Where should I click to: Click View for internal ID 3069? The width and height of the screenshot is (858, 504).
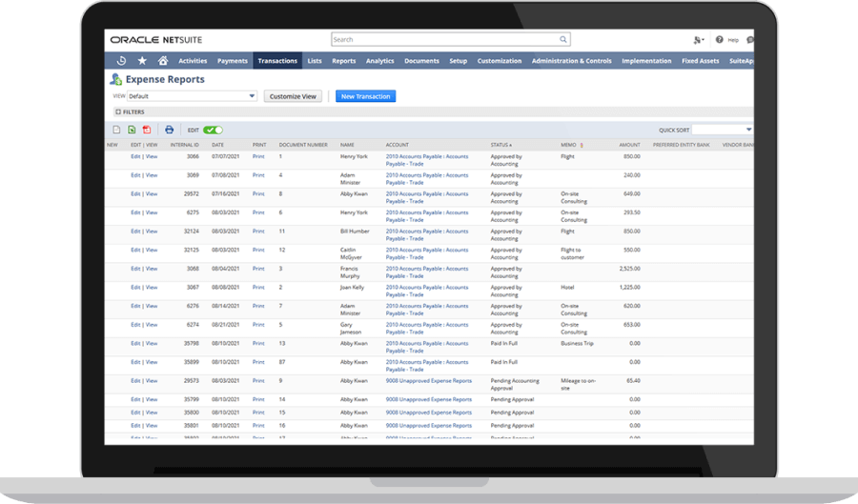tap(152, 175)
